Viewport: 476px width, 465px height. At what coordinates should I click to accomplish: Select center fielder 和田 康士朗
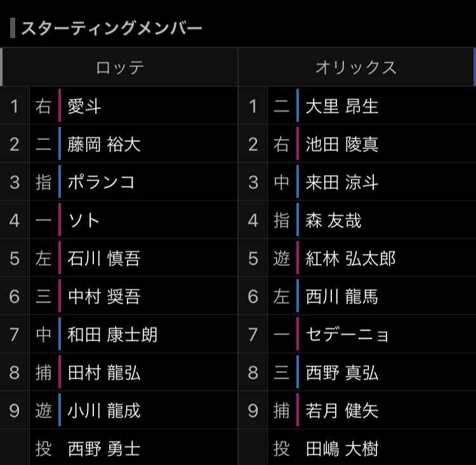112,334
